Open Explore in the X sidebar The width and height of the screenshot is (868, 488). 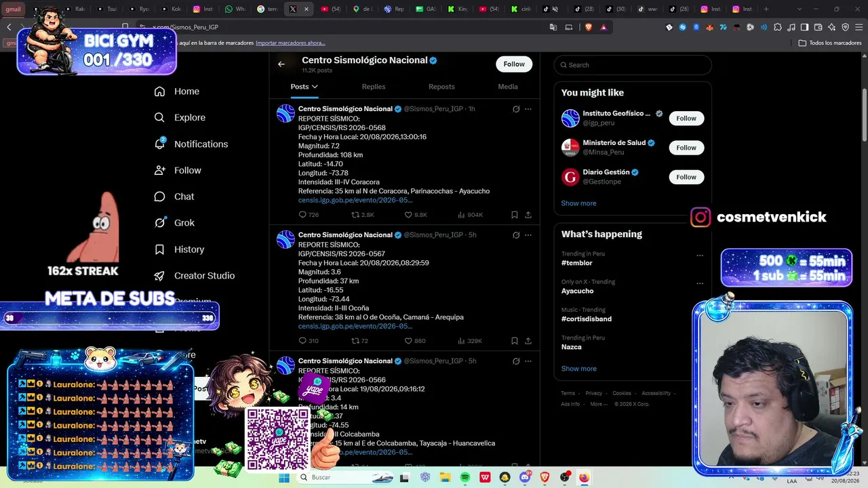click(x=180, y=117)
